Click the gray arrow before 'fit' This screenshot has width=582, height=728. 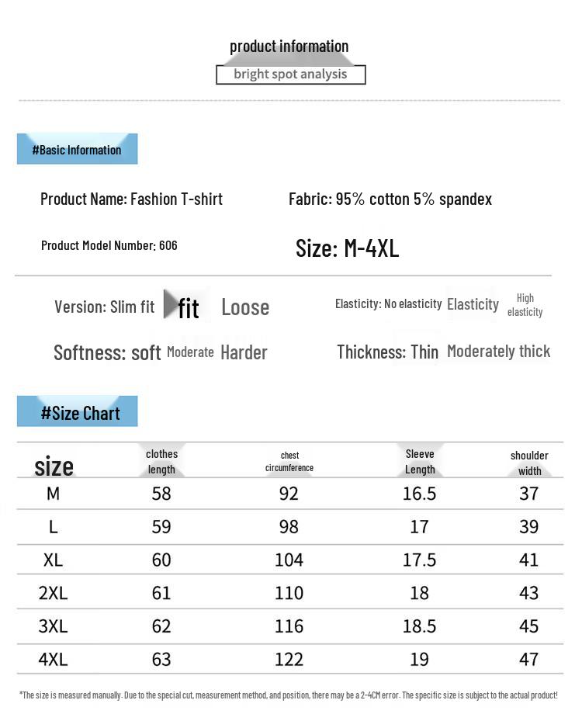pyautogui.click(x=170, y=304)
